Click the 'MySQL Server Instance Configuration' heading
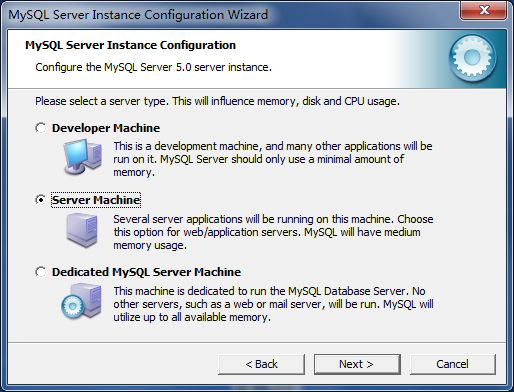This screenshot has height=392, width=514. [130, 45]
